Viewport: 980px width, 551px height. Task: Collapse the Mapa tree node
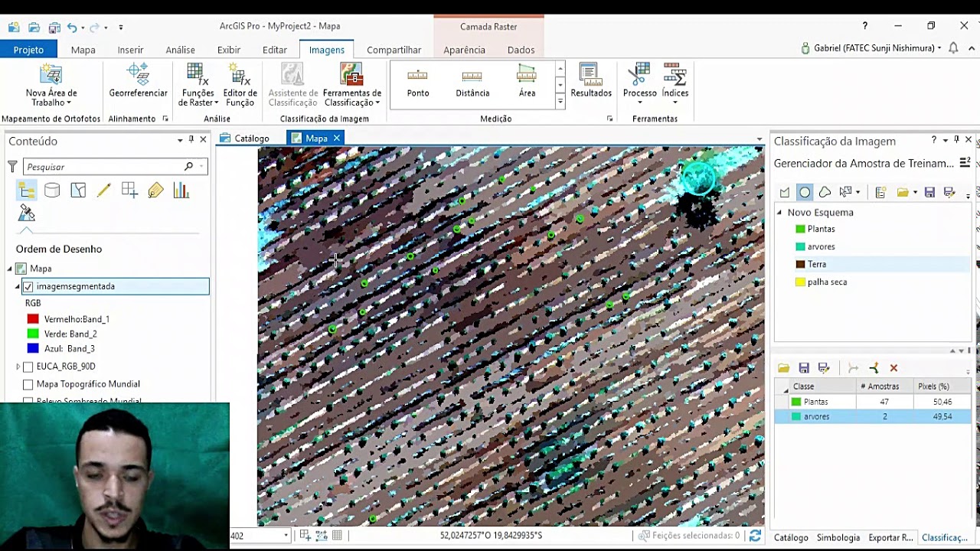[10, 269]
